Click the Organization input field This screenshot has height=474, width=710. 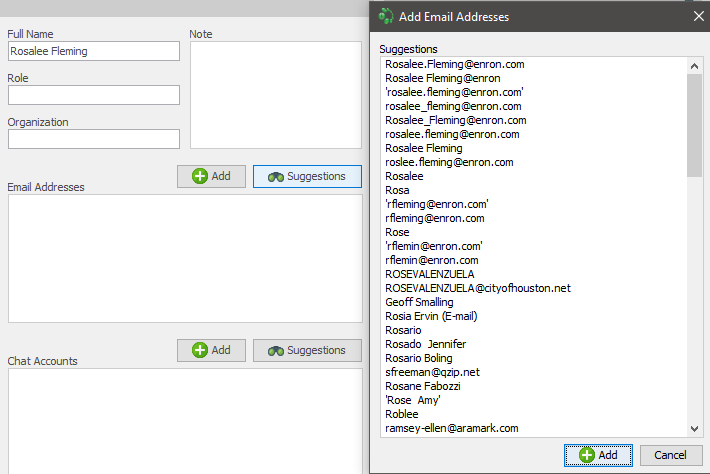click(93, 139)
